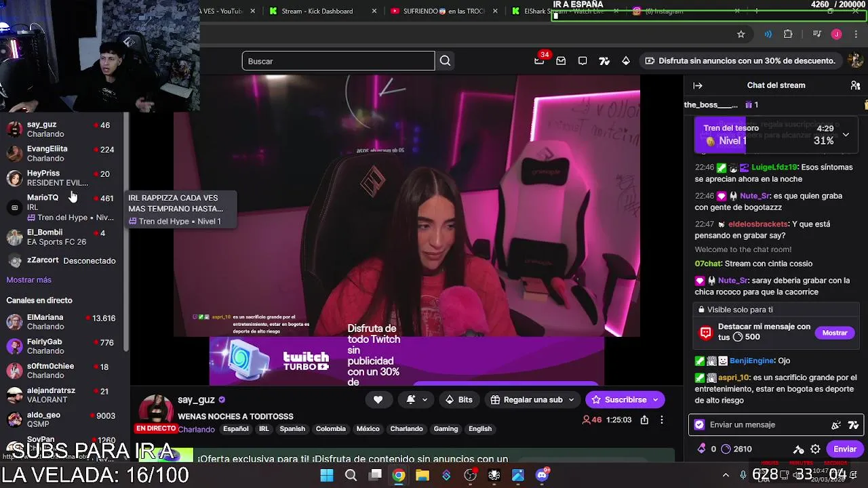Focus the Buscar search field
Screen dimensions: 868x488
pos(338,61)
